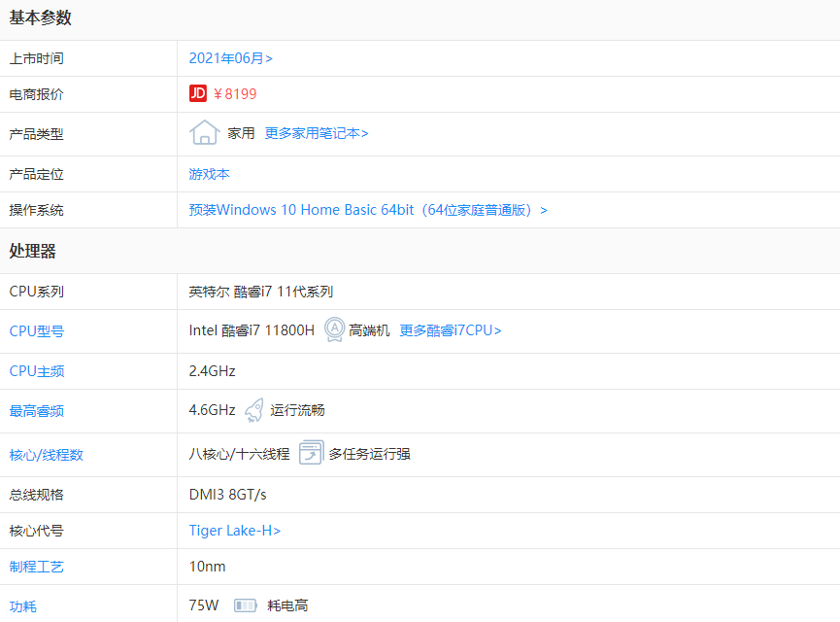
Task: Click the multitask icon beside 多任务运行强
Action: (x=311, y=452)
